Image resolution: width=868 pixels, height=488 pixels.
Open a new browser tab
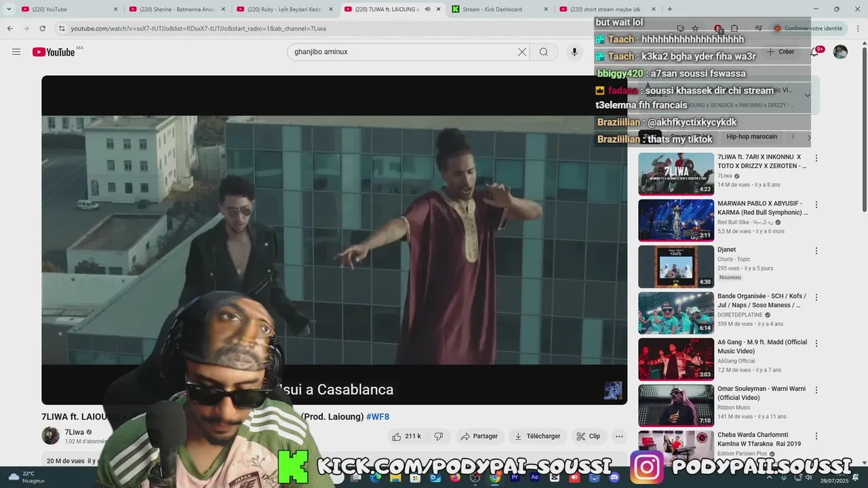(670, 9)
